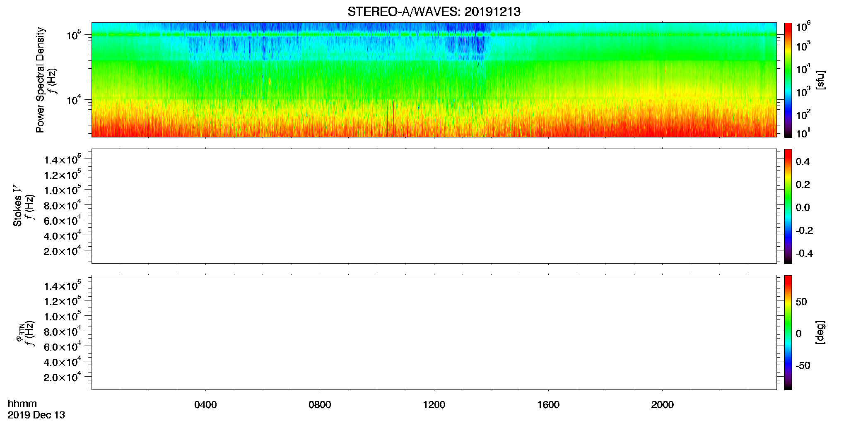This screenshot has width=868, height=447.
Task: Click the power spectral density color bar
Action: 788,80
